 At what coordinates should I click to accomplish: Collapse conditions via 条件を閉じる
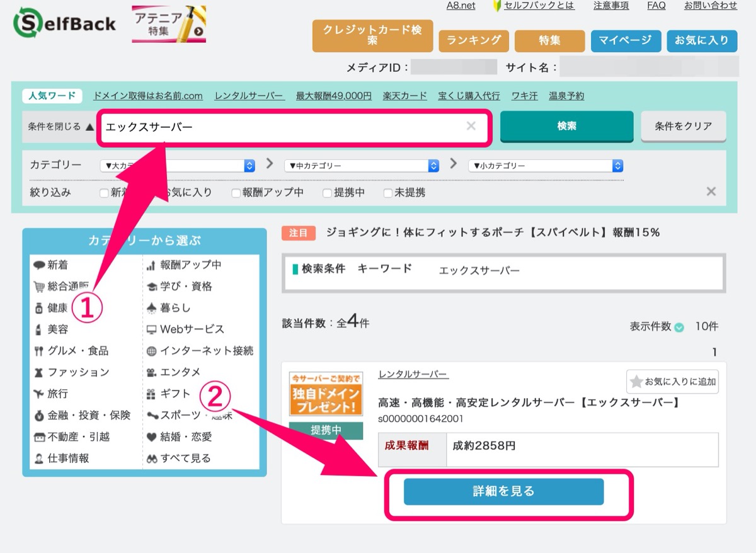(60, 127)
